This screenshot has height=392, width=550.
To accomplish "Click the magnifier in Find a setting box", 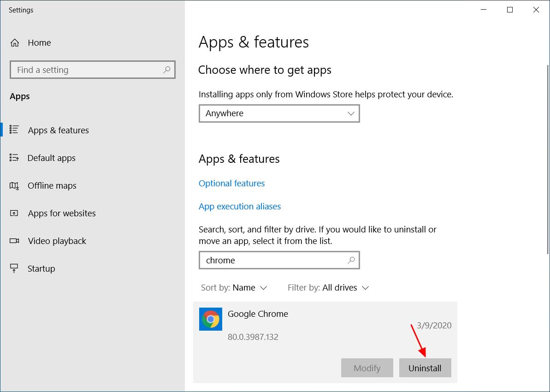I will click(167, 70).
